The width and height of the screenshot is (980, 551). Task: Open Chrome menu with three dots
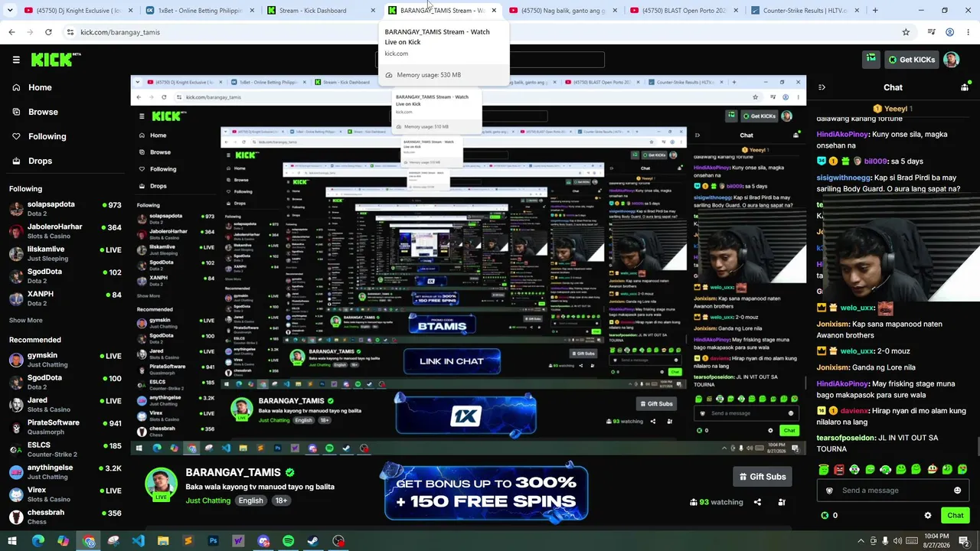pyautogui.click(x=967, y=32)
